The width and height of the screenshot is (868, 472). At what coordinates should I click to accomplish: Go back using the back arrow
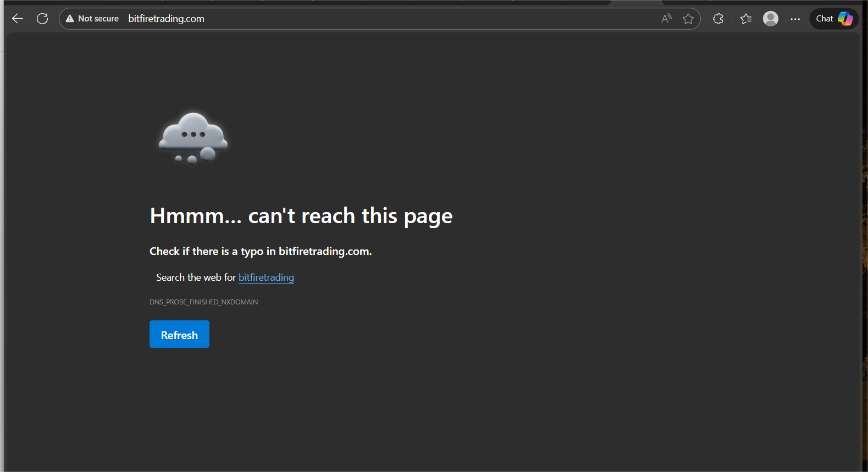[x=18, y=19]
